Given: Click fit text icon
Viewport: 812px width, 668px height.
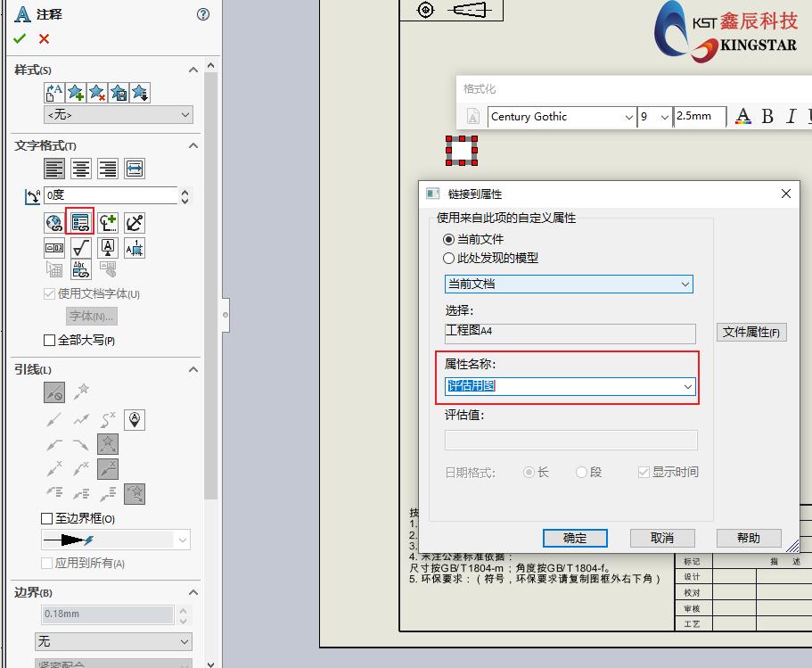Looking at the screenshot, I should 135,169.
